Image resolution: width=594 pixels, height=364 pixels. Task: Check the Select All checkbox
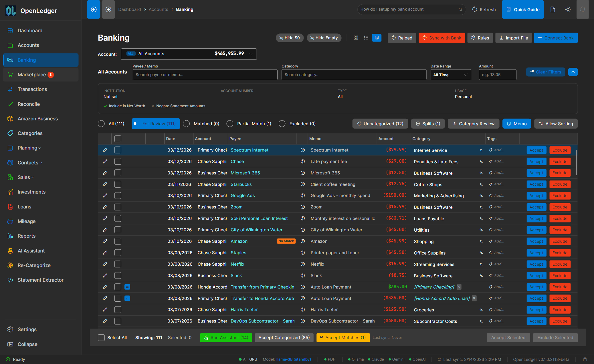pos(101,337)
